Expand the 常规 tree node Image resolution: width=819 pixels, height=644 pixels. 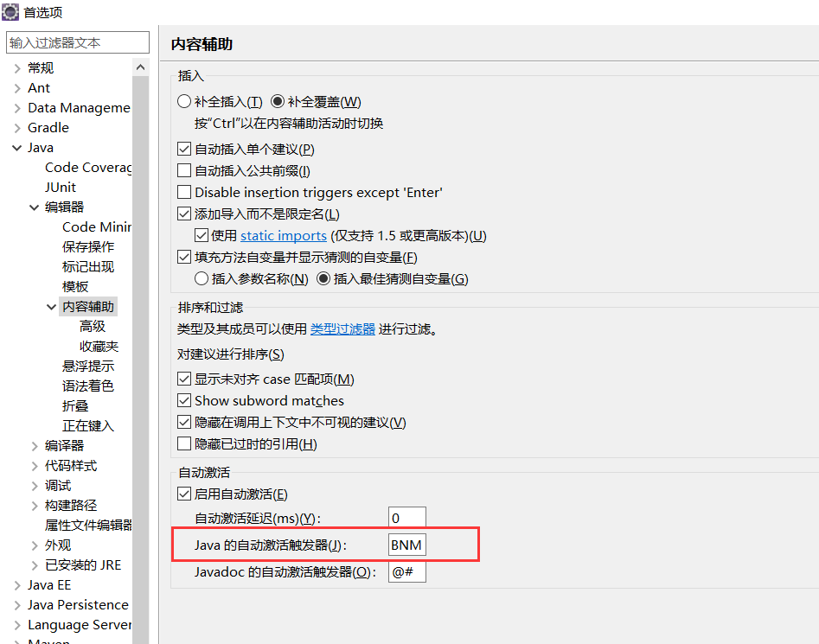click(x=17, y=68)
